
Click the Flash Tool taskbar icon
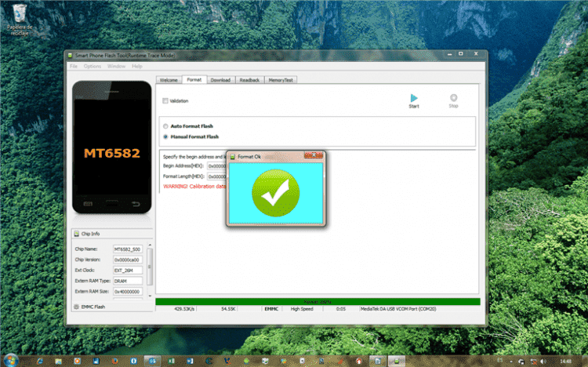click(x=397, y=361)
